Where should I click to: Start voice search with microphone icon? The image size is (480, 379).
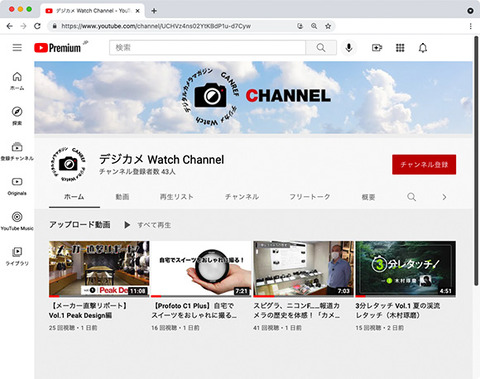click(x=349, y=48)
